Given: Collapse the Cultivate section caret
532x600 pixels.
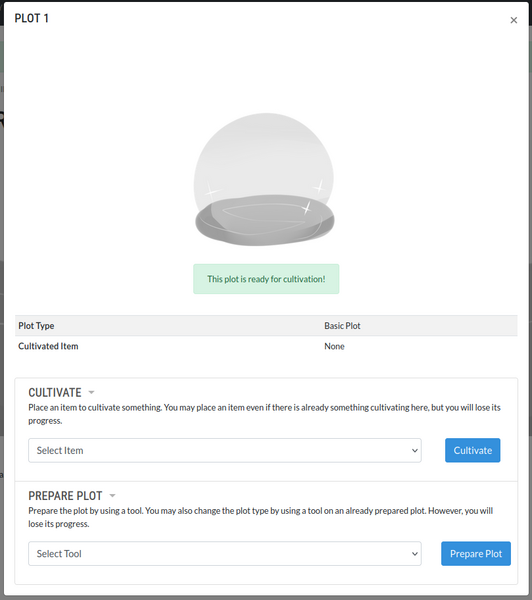Looking at the screenshot, I should point(91,393).
